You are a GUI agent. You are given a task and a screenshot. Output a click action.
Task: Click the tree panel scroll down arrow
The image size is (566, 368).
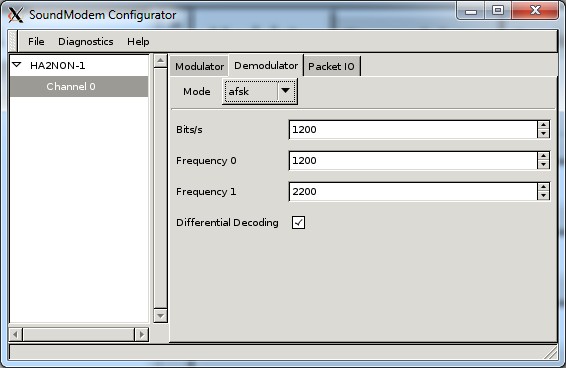point(160,316)
